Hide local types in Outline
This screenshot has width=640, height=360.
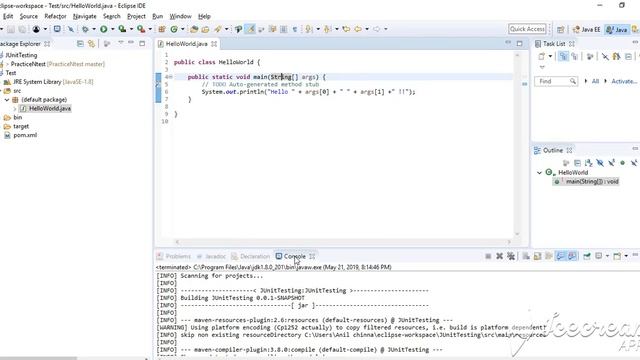(x=634, y=163)
